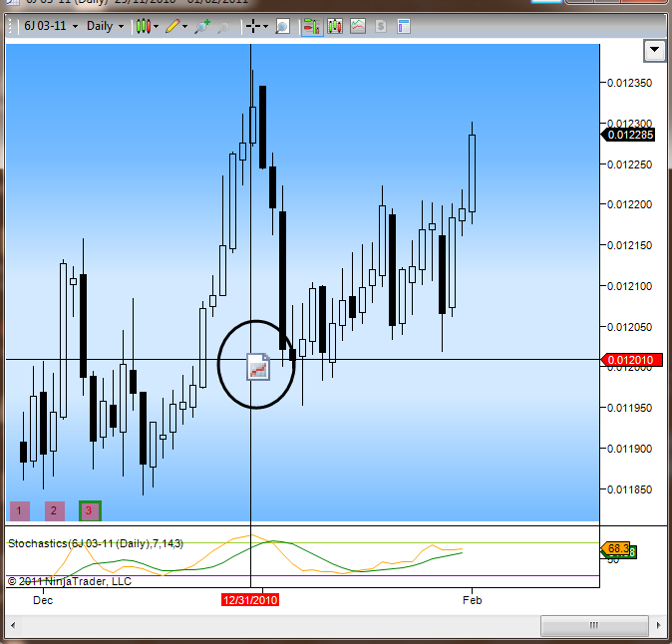The height and width of the screenshot is (644, 672).
Task: Click the 0.012100 price axis label
Action: (629, 286)
